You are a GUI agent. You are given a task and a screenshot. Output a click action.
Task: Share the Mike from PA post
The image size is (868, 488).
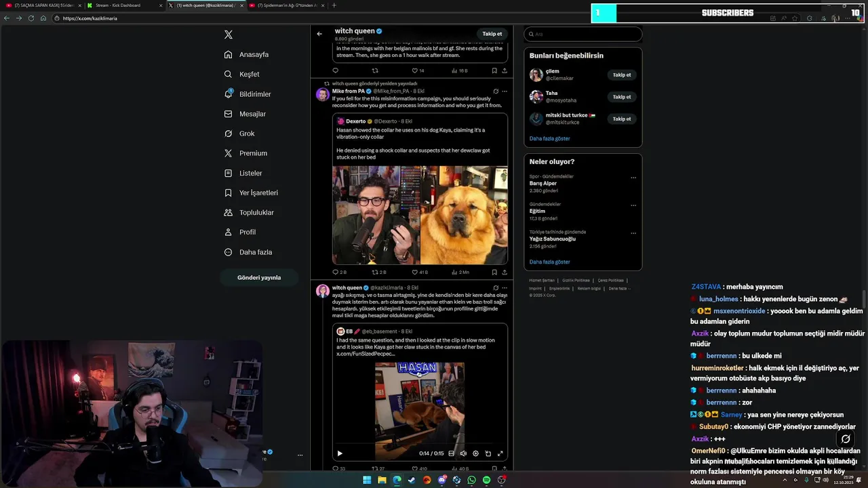[x=505, y=272]
